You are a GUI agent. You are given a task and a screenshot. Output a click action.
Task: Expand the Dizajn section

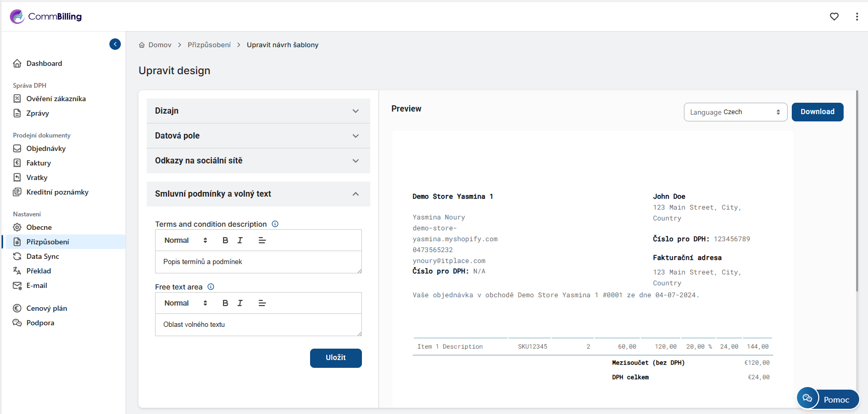[x=258, y=111]
